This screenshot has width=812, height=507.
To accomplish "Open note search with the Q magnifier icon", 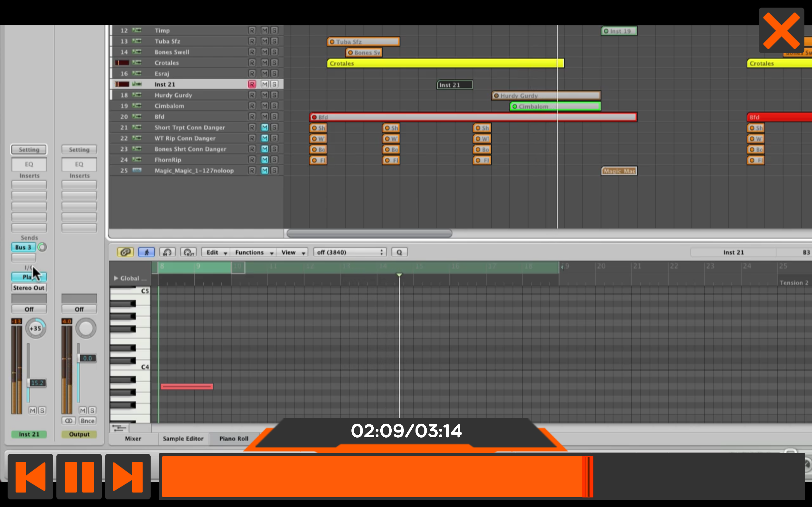I will click(x=399, y=252).
